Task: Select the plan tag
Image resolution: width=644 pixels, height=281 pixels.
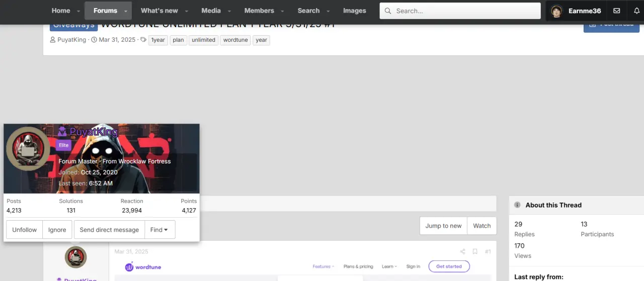Action: pyautogui.click(x=178, y=40)
